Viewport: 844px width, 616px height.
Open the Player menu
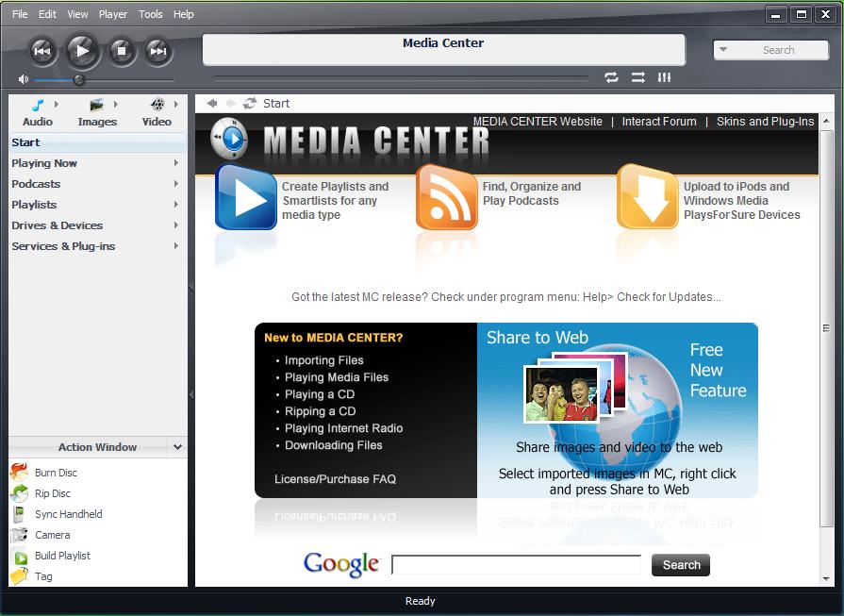pos(113,14)
